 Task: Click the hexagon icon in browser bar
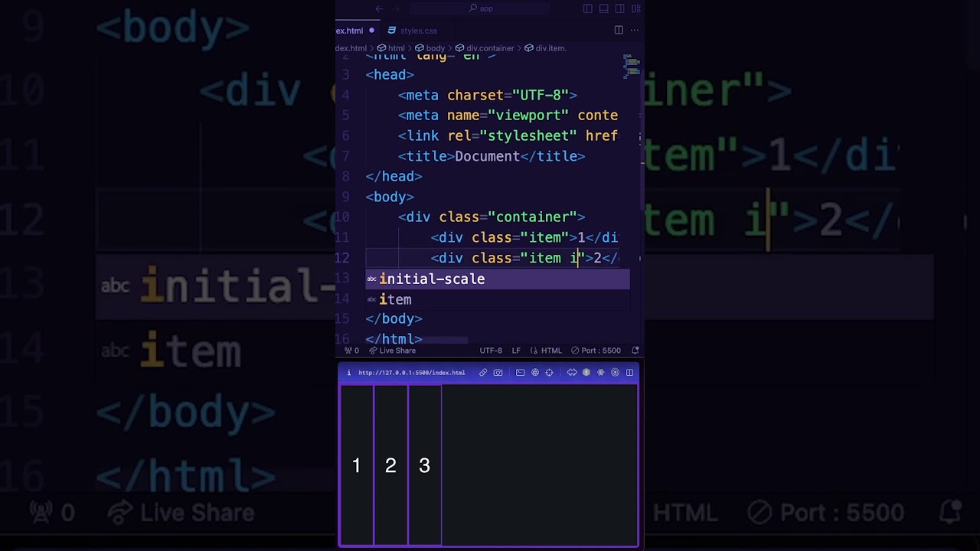(586, 373)
